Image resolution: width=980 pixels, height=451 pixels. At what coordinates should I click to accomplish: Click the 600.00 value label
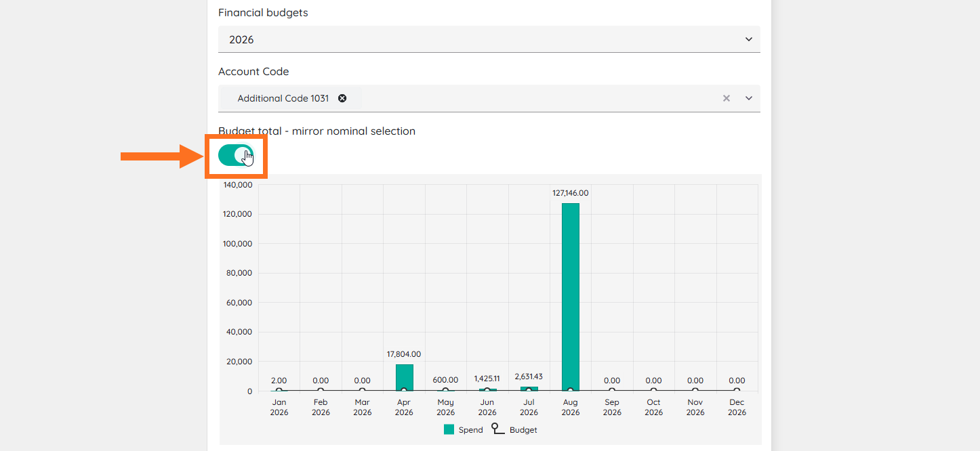pos(445,380)
